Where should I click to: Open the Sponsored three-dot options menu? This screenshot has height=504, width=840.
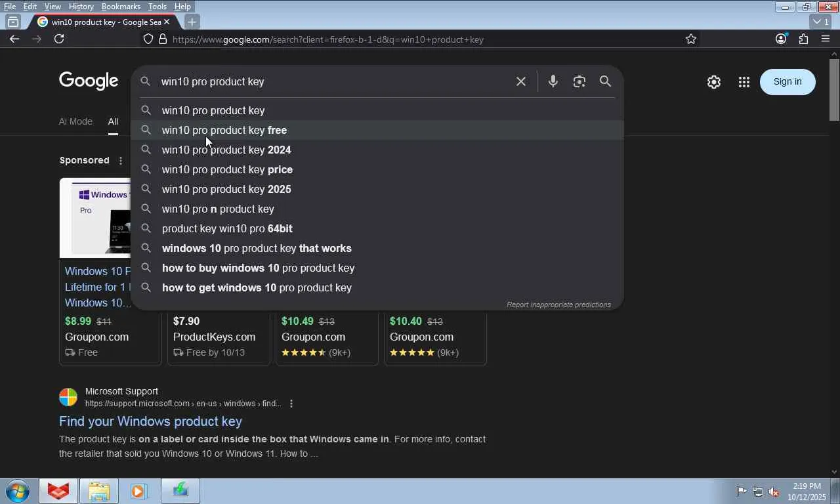(120, 160)
